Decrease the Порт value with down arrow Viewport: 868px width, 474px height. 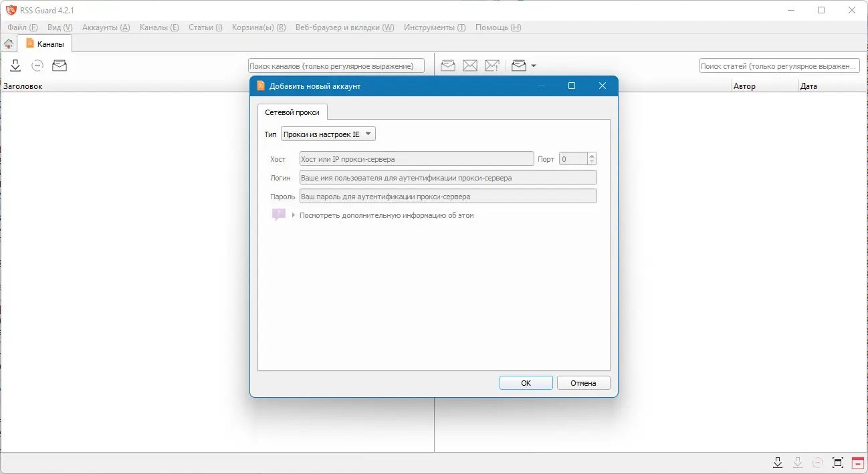pos(592,162)
